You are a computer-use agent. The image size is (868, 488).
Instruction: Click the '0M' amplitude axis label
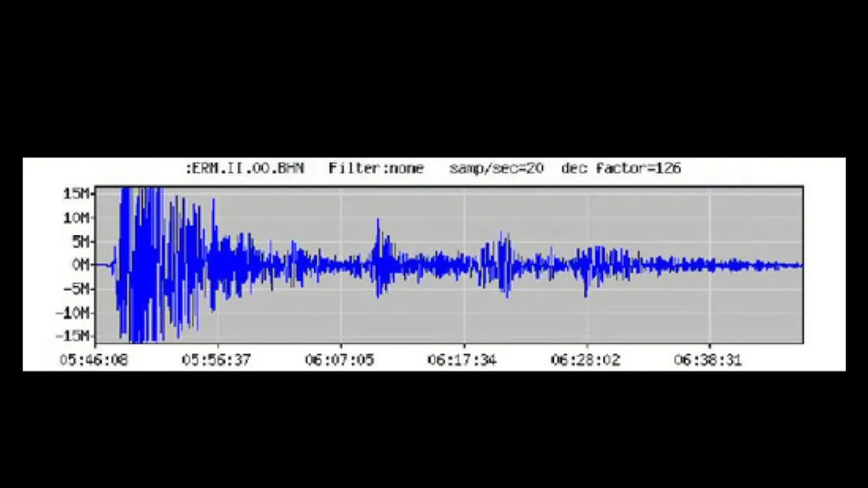80,265
